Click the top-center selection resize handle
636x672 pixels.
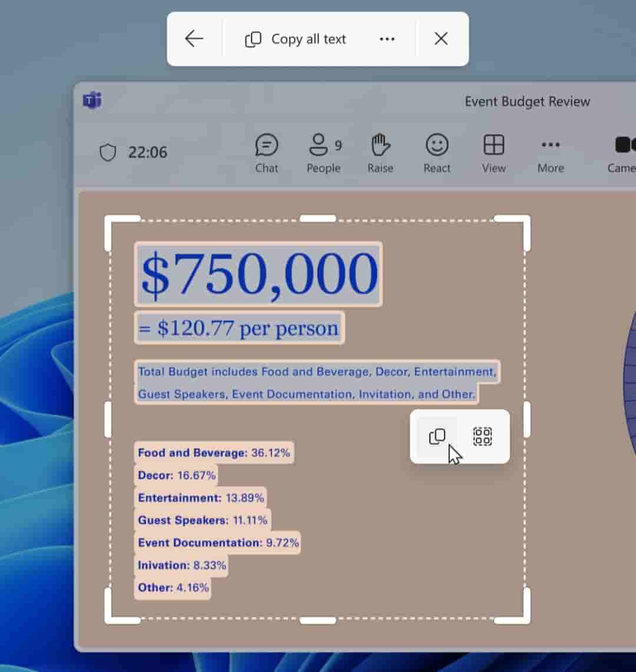click(317, 219)
